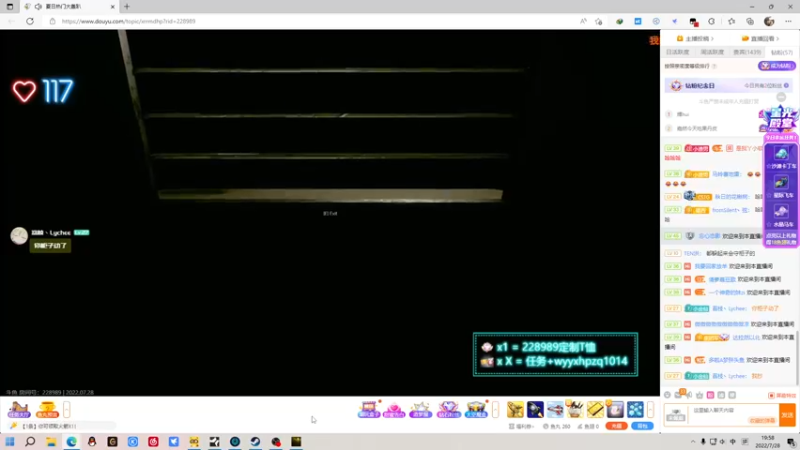The height and width of the screenshot is (450, 800).
Task: Select the 沙滩卡丁车 gift in side panel
Action: coord(781,157)
